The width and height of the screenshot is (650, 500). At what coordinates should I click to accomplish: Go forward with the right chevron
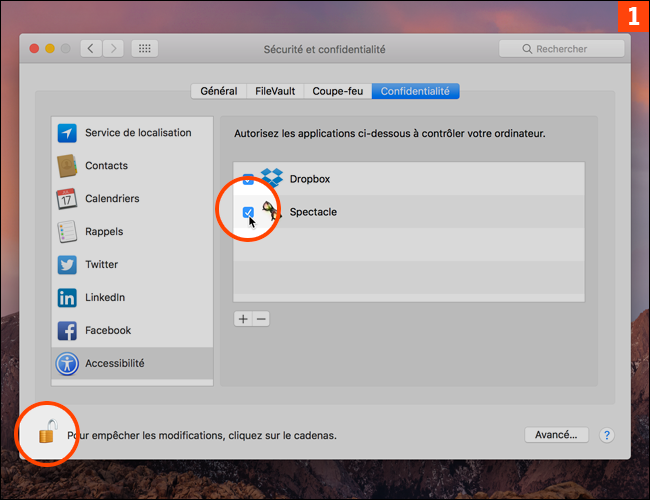[113, 49]
